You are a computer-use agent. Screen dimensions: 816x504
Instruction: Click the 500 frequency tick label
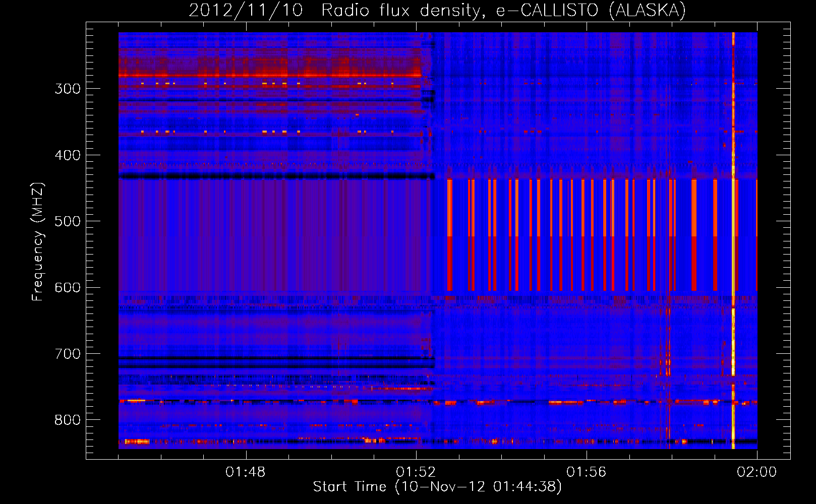coord(68,221)
